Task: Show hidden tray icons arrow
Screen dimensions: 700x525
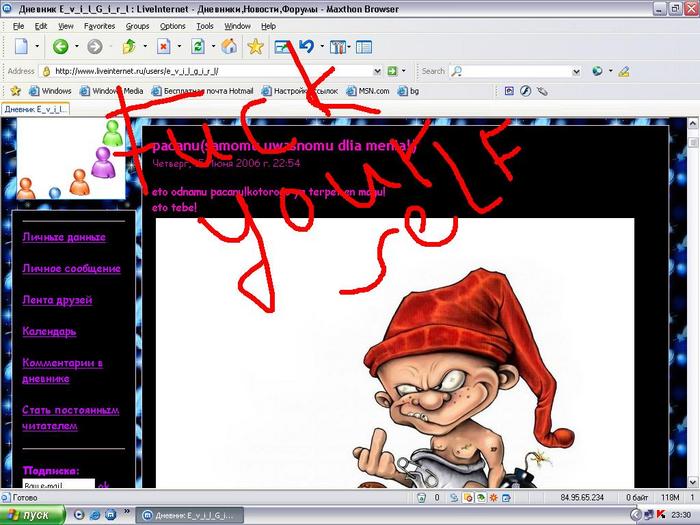Action: [635, 515]
